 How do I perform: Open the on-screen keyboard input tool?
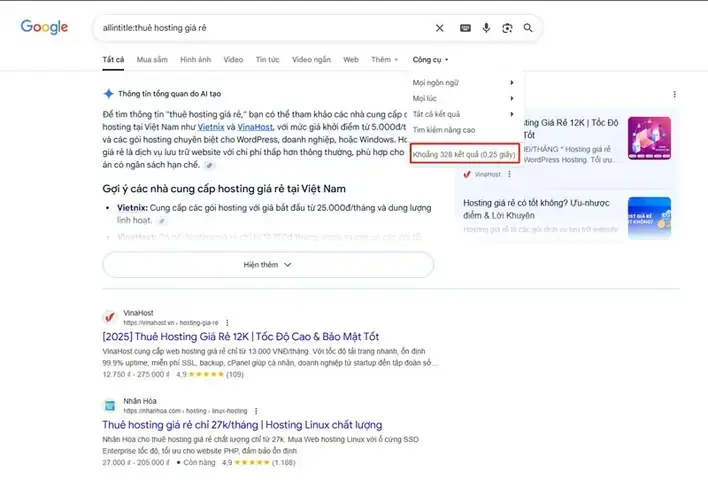click(465, 28)
